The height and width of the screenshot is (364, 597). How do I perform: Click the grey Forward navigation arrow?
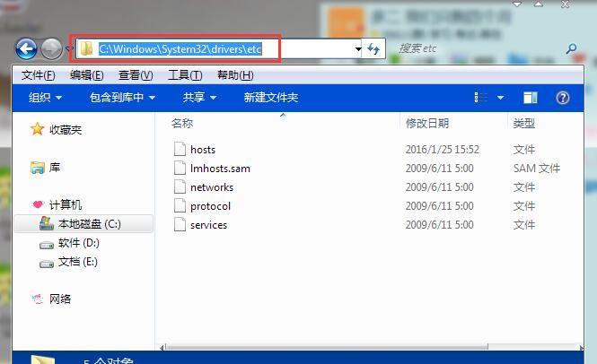(x=51, y=48)
